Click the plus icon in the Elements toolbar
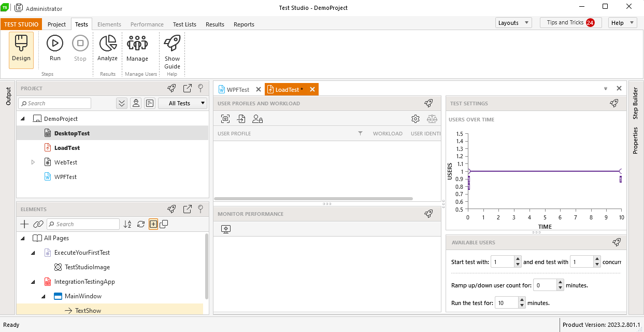Screen dimensions: 644x332 [24, 224]
